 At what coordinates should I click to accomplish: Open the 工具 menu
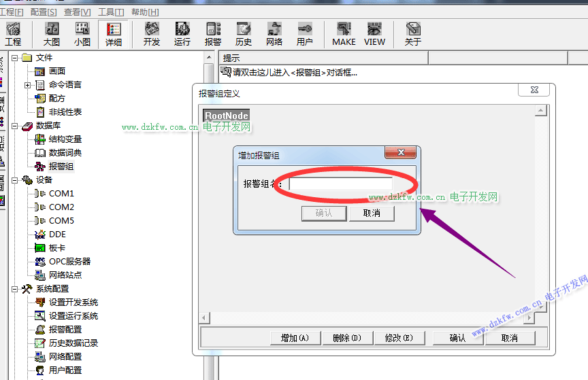point(111,12)
